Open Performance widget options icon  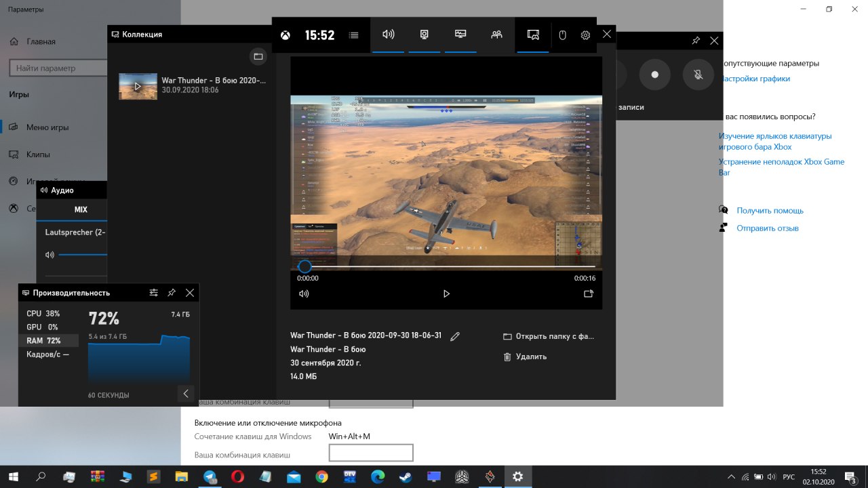[x=154, y=293]
